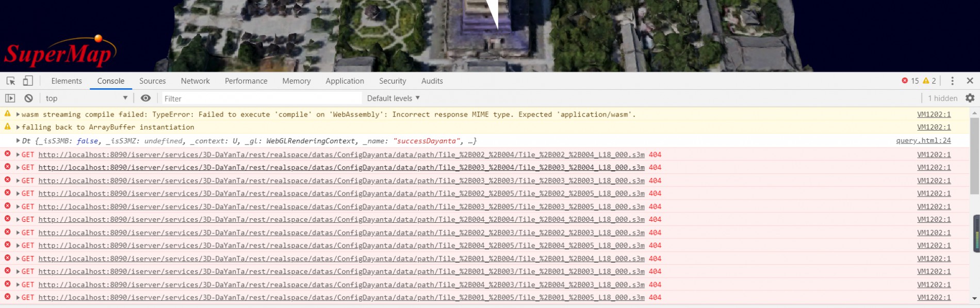Screen dimensions: 980x308
Task: Open the Tile_%2B004_%2B005 s3m URL link
Action: click(x=341, y=246)
